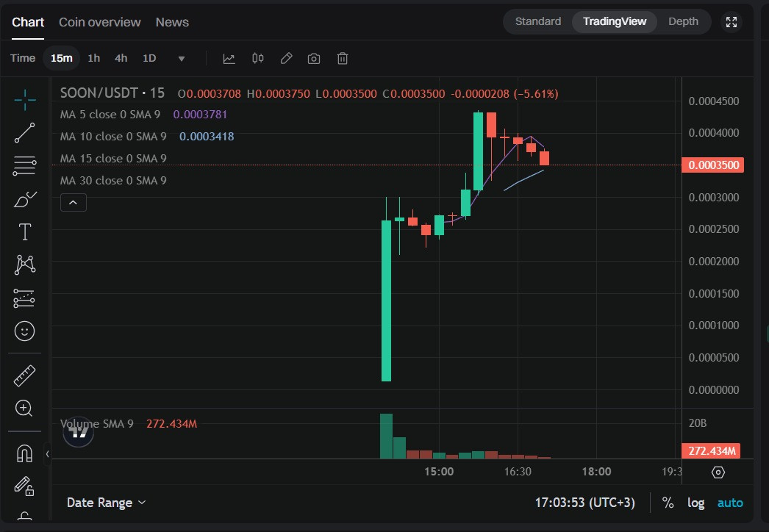Click the 0.0003500 current price label
The image size is (769, 532).
pos(713,165)
